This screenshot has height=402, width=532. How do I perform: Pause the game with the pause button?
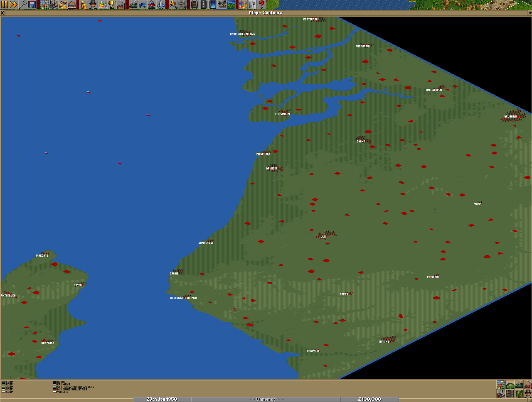[5, 5]
